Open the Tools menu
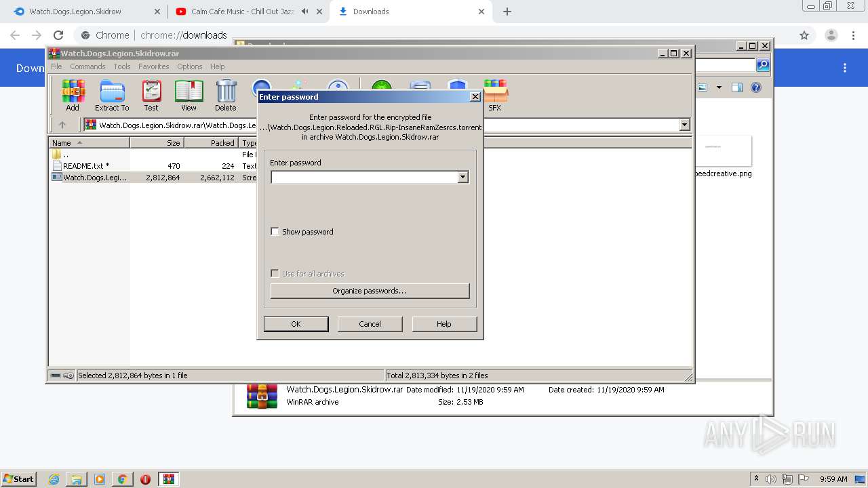Image resolution: width=868 pixels, height=488 pixels. pyautogui.click(x=122, y=66)
